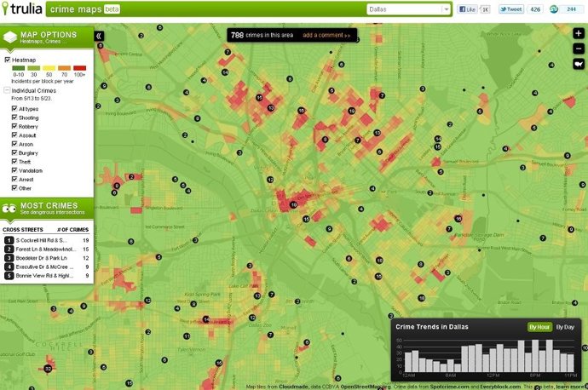Select S Cockrell Hill Rd intersection row
This screenshot has width=588, height=390.
tap(47, 240)
